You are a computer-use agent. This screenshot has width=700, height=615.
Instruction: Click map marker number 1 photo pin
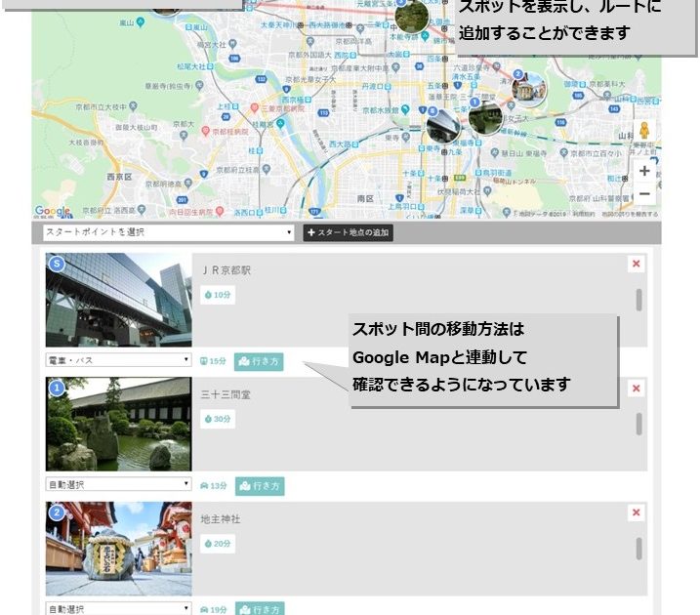pos(485,117)
